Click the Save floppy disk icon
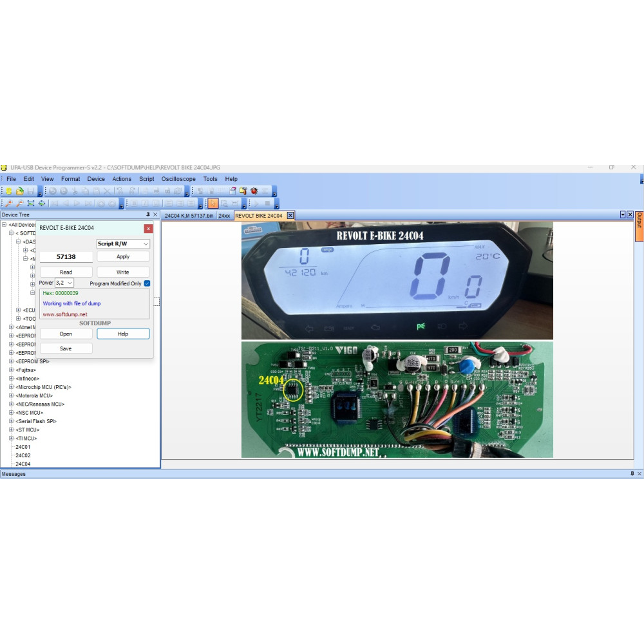The height and width of the screenshot is (644, 644). coord(31,191)
